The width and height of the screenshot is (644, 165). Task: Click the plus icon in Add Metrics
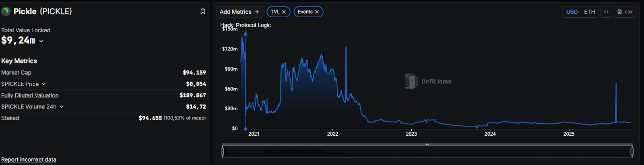(257, 12)
